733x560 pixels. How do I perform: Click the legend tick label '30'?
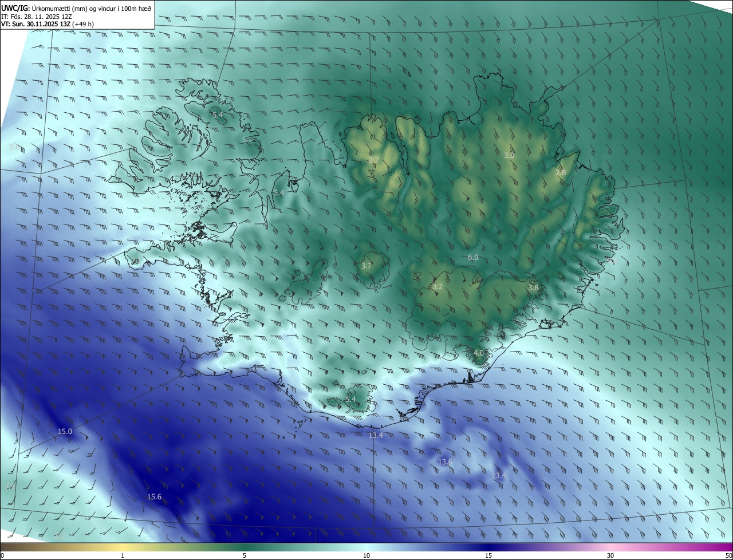pos(610,555)
